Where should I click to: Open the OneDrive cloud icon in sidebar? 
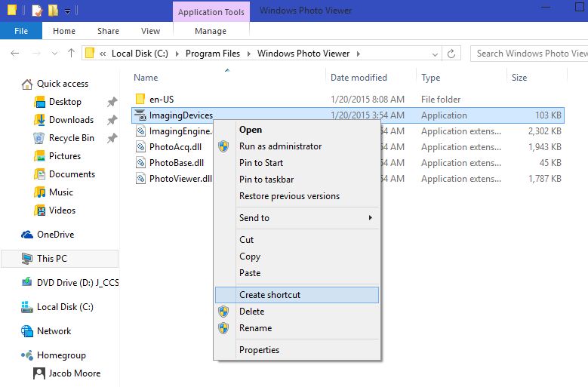click(x=27, y=235)
